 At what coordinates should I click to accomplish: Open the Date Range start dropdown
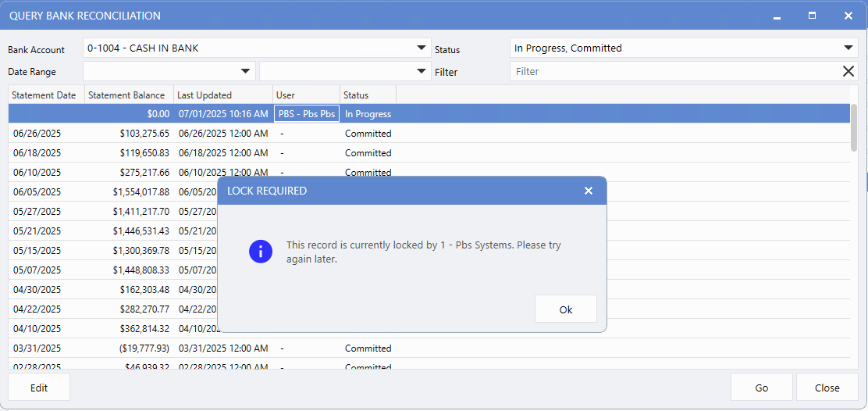pyautogui.click(x=247, y=71)
